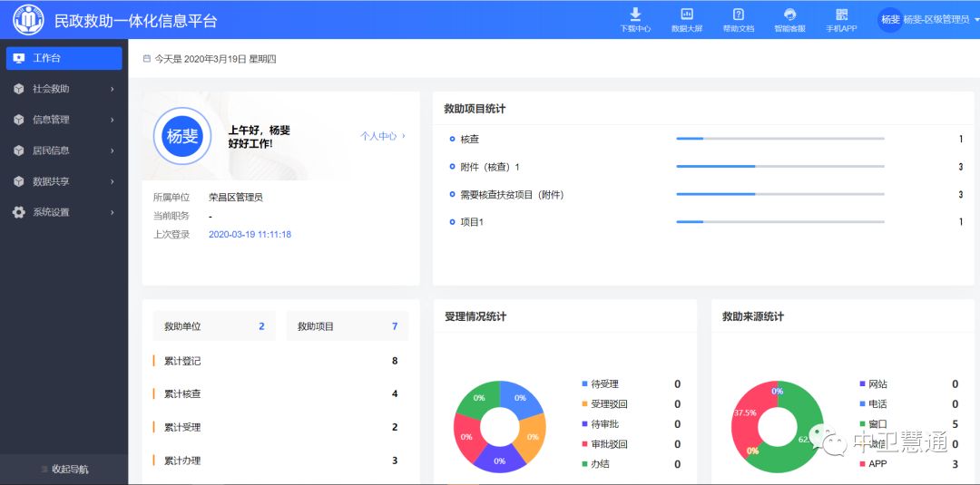Click the blue segment of 受理情况 donut
Image resolution: width=980 pixels, height=485 pixels.
(x=520, y=398)
